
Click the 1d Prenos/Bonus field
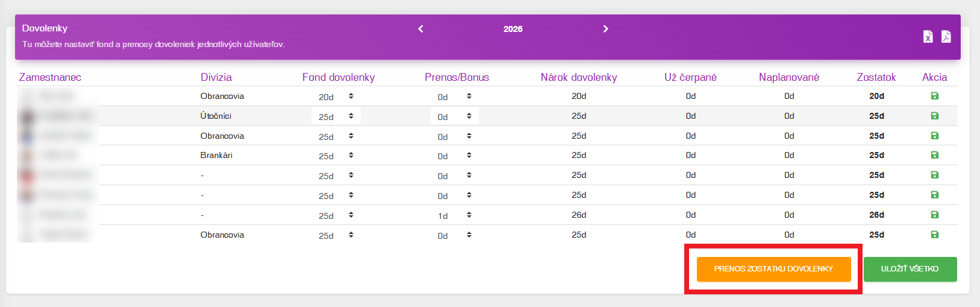click(x=454, y=215)
